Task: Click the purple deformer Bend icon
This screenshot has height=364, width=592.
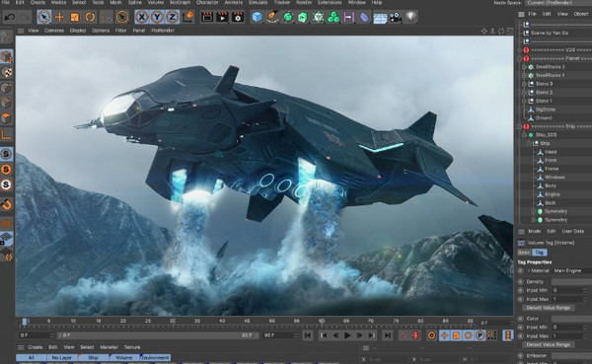Action: click(364, 18)
